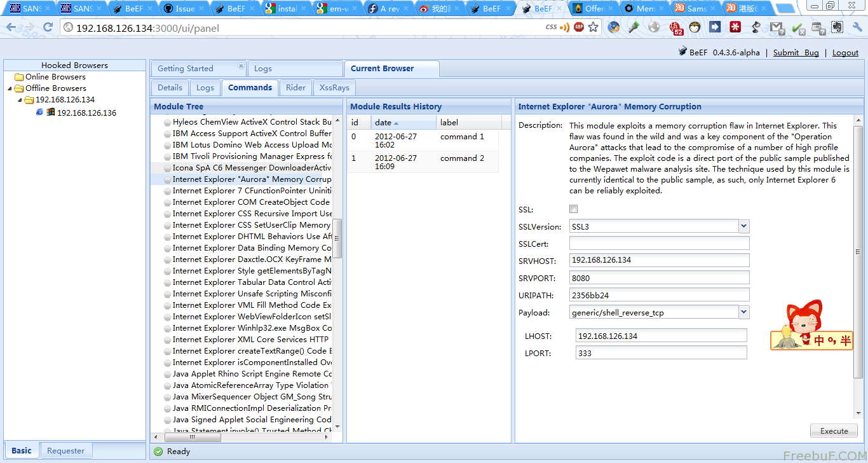The image size is (868, 463).
Task: Click the SSLCert input field
Action: click(x=660, y=244)
